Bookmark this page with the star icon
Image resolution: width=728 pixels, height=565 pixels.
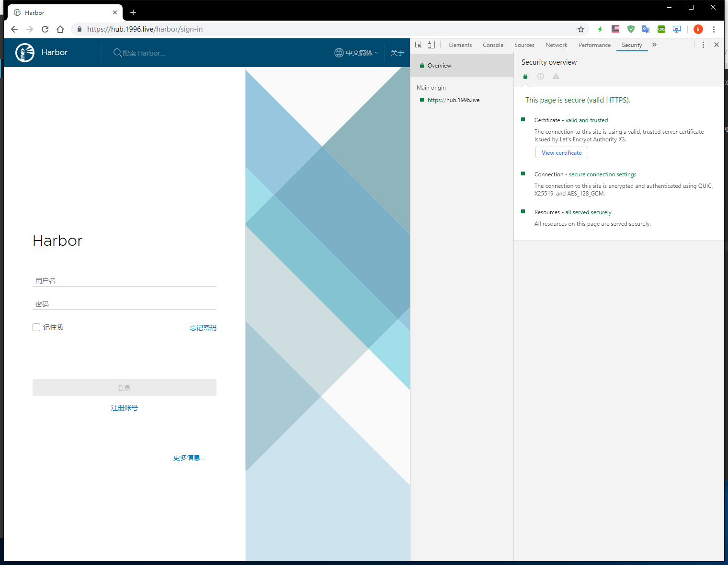581,29
